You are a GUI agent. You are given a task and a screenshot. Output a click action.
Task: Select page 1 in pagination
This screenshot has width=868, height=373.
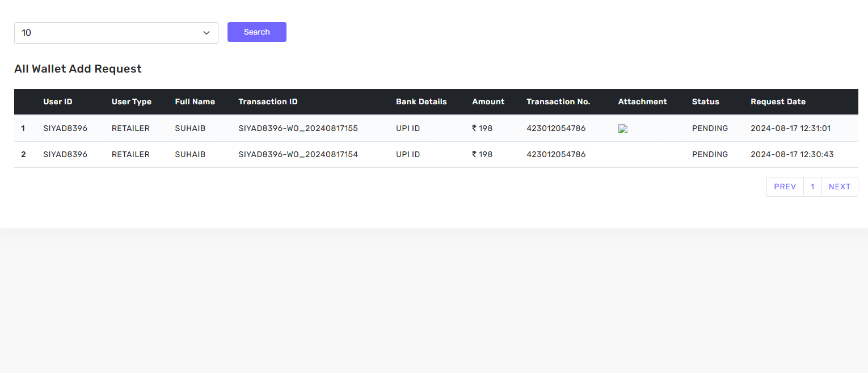click(812, 186)
